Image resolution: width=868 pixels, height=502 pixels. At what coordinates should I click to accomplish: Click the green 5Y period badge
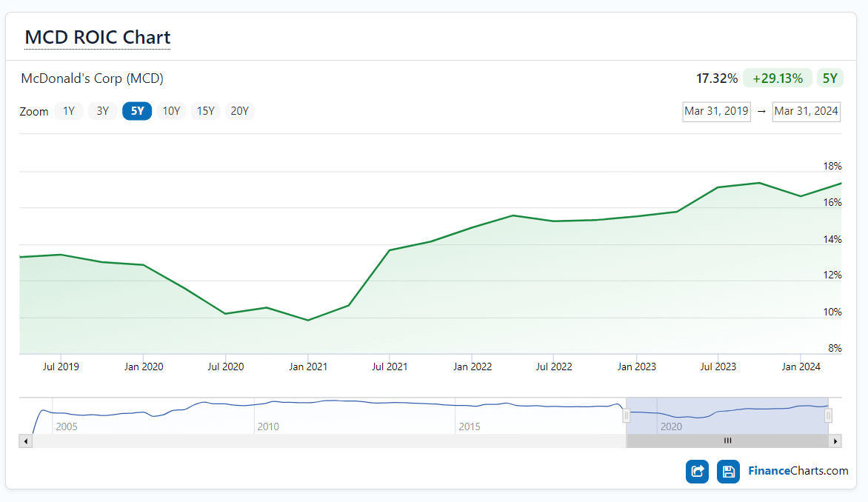tap(830, 78)
